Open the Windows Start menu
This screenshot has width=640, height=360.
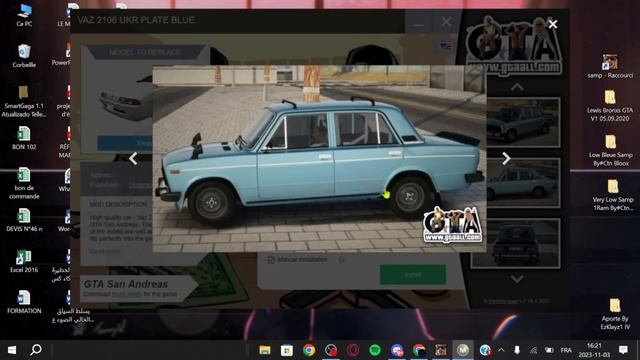pos(12,350)
